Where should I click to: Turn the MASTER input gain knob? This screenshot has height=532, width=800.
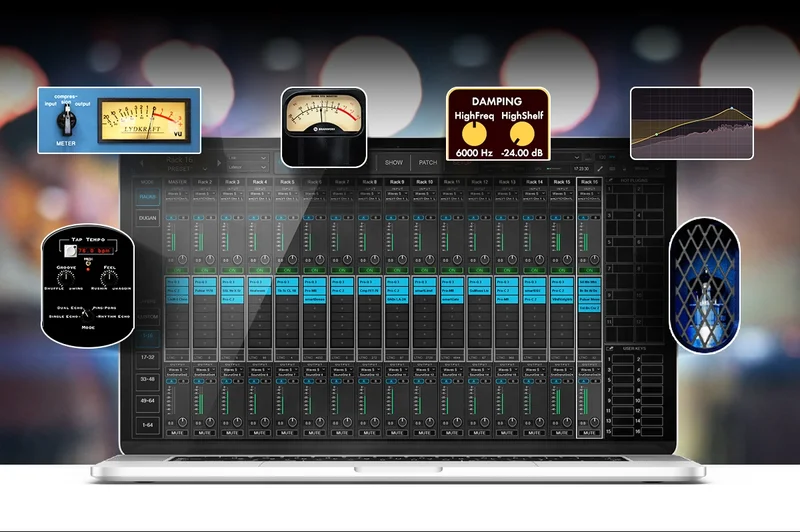182,260
